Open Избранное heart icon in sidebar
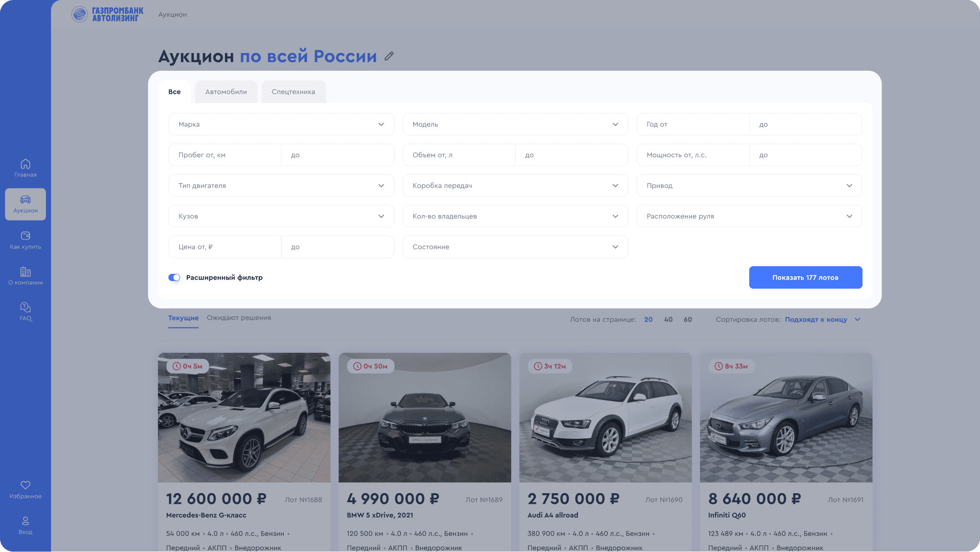This screenshot has width=980, height=552. coord(25,485)
